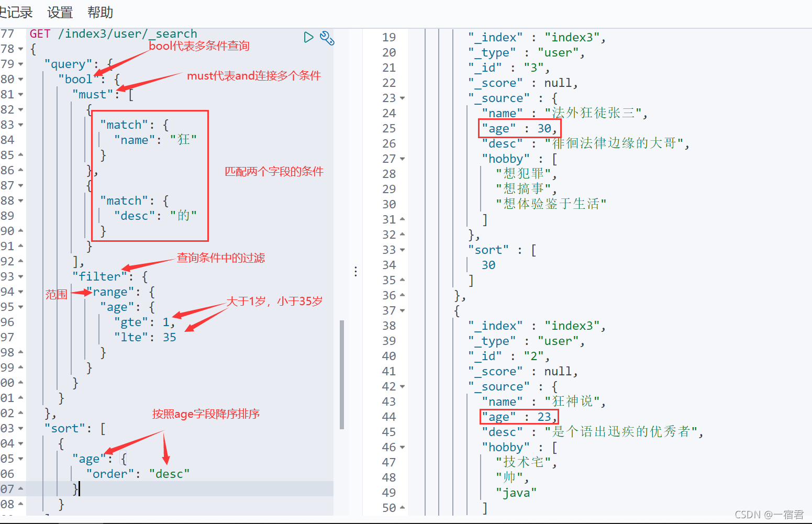The image size is (812, 524).
Task: Click the sort value 30 at line 34
Action: pyautogui.click(x=488, y=265)
